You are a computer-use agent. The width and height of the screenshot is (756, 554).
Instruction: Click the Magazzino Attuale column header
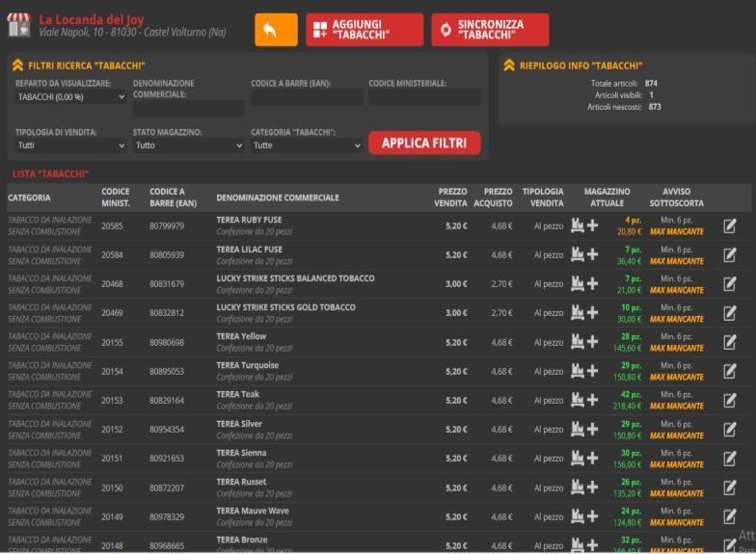607,198
